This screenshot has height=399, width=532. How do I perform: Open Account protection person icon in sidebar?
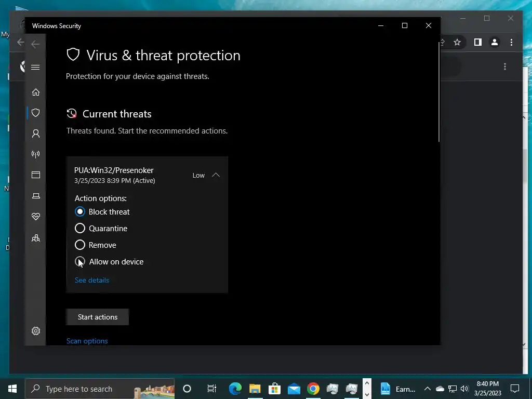pyautogui.click(x=36, y=134)
